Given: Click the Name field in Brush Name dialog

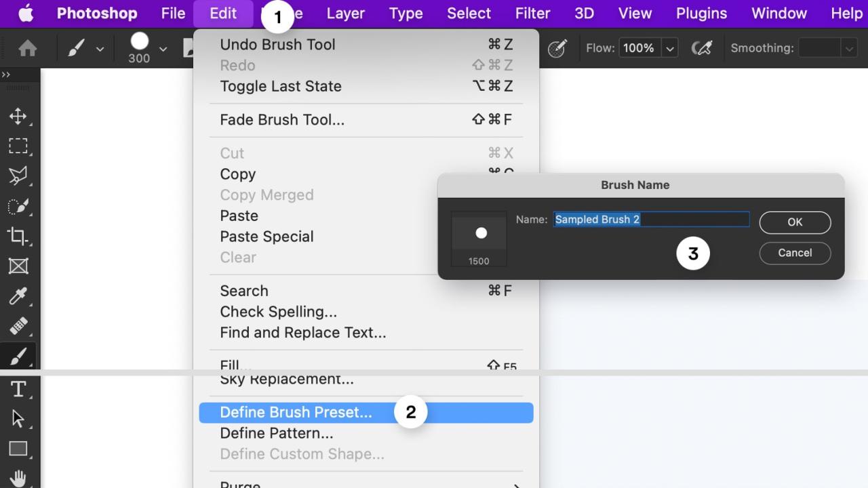Looking at the screenshot, I should tap(651, 219).
